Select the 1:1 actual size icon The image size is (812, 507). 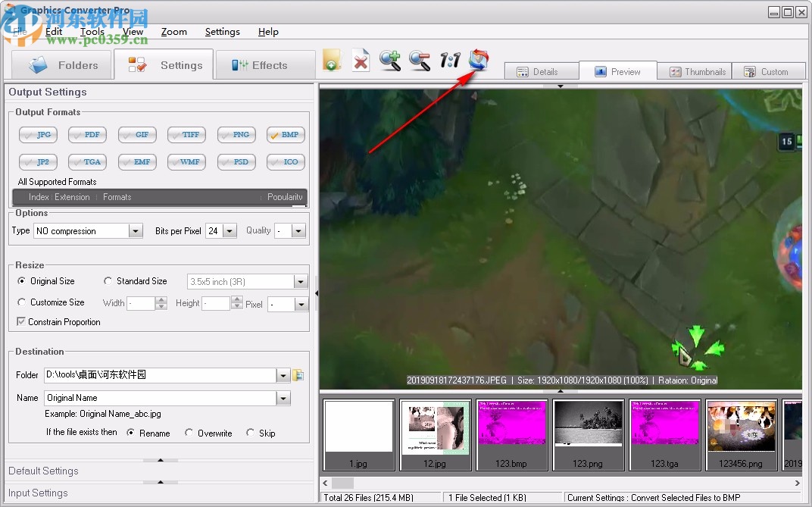[x=448, y=60]
